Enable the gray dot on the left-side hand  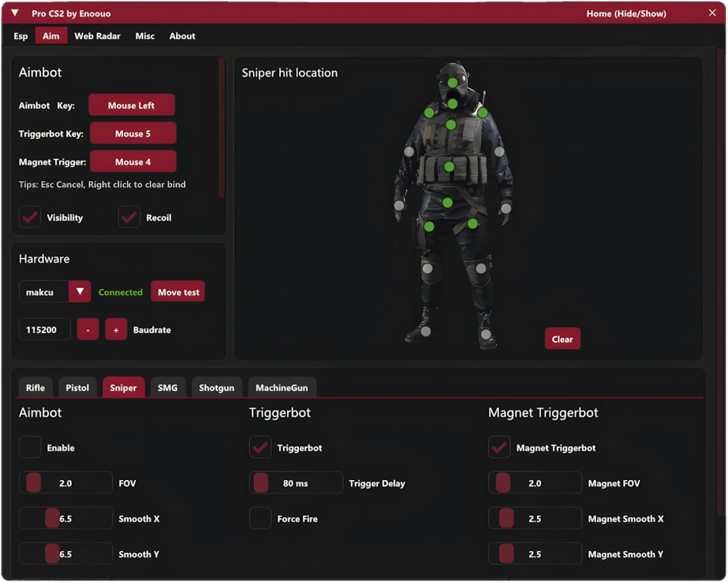point(399,205)
